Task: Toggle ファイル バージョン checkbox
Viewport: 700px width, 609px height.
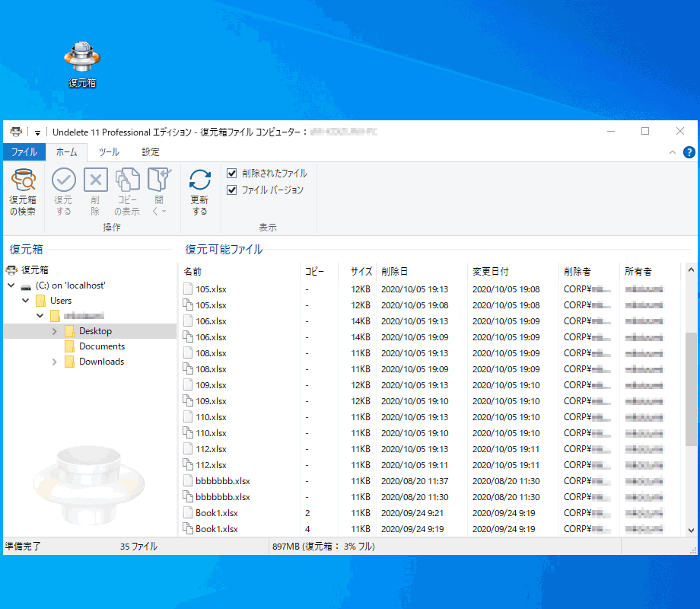Action: (x=232, y=190)
